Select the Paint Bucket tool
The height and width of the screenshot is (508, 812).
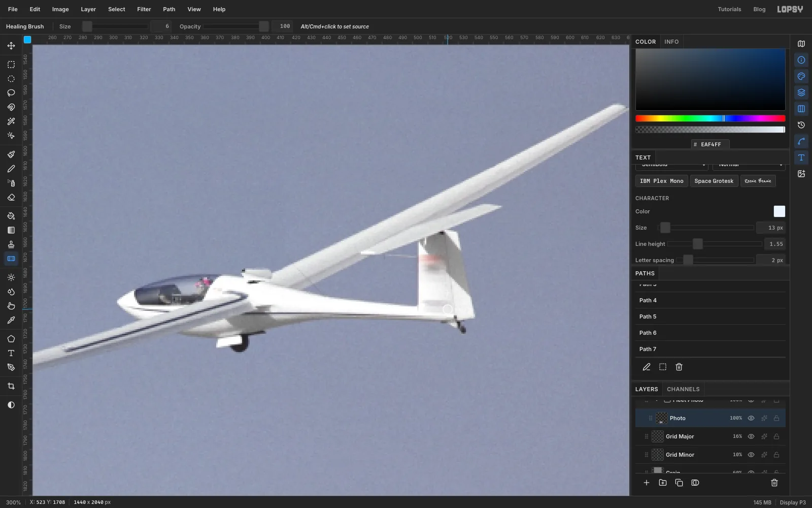click(11, 216)
